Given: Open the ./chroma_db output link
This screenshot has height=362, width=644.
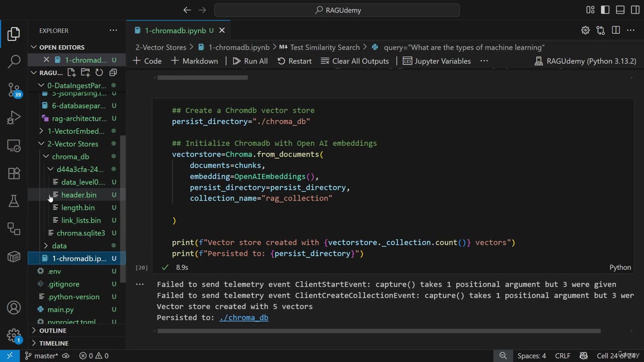Looking at the screenshot, I should click(244, 317).
